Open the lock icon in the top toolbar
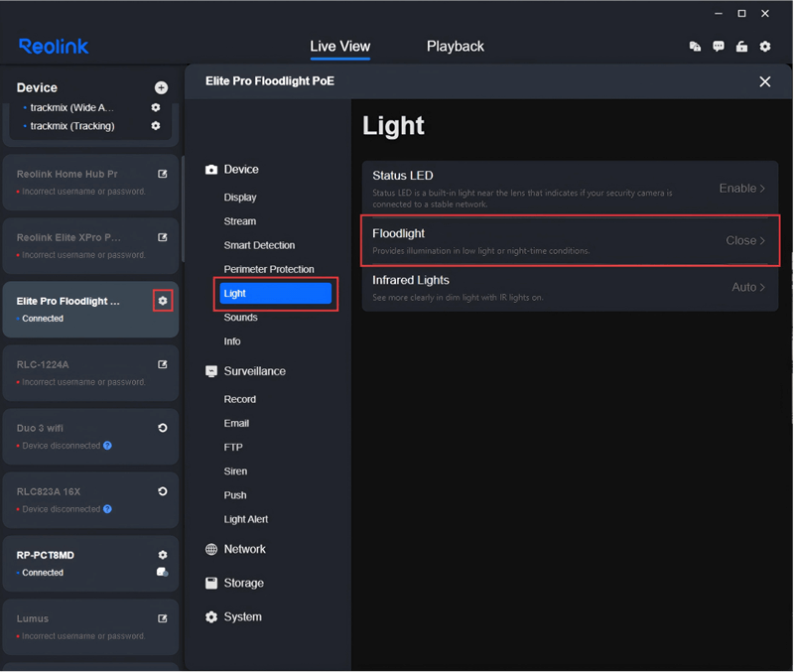Viewport: 794px width, 672px height. (742, 47)
